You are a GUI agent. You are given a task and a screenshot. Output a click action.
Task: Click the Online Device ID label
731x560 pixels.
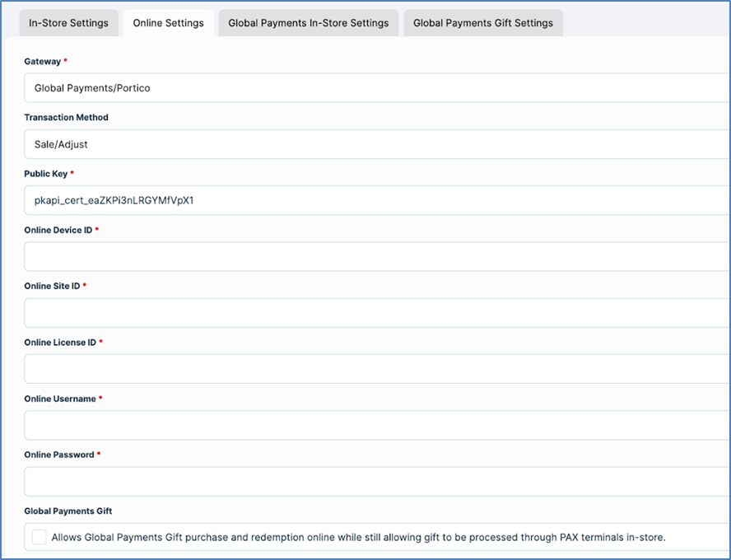coord(58,230)
